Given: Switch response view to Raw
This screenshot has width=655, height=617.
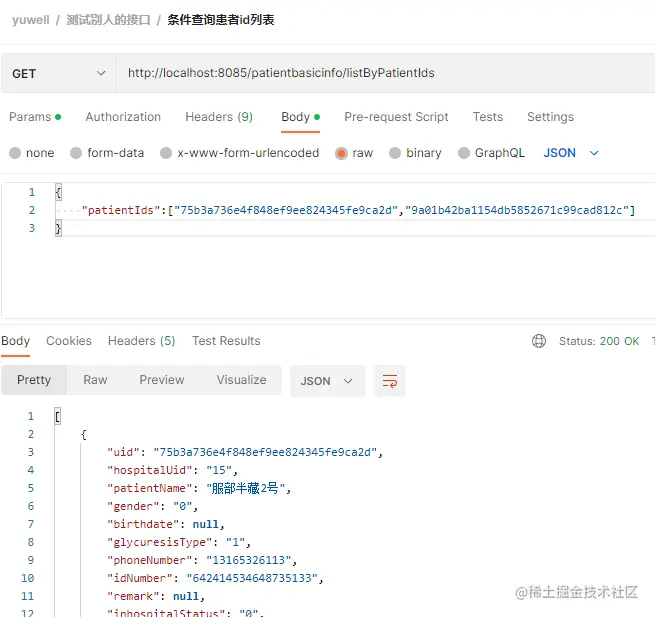Looking at the screenshot, I should click(x=95, y=380).
